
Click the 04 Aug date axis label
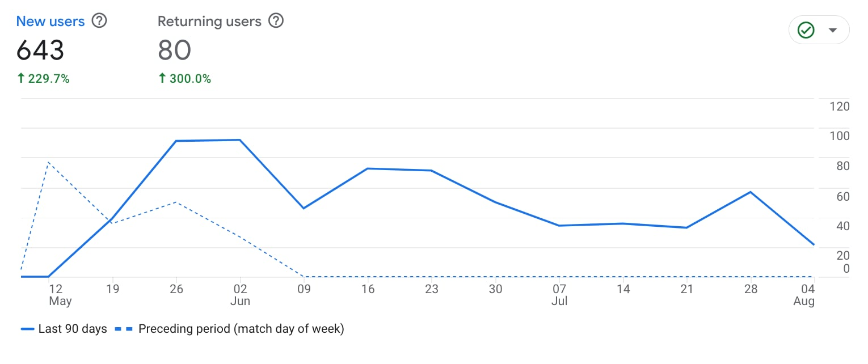(805, 294)
